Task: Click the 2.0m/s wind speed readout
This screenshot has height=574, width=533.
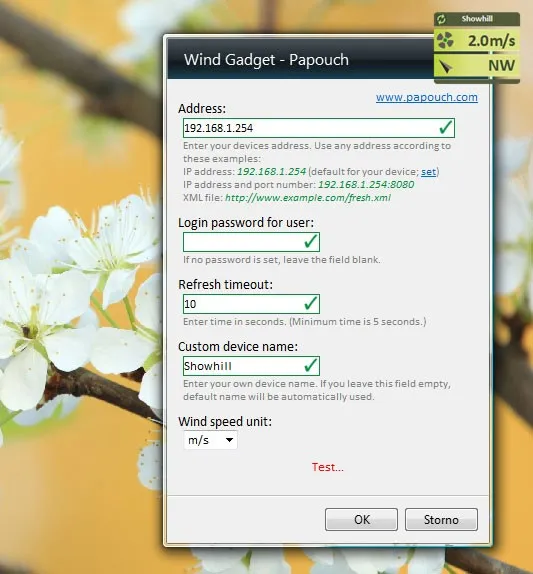Action: (491, 41)
